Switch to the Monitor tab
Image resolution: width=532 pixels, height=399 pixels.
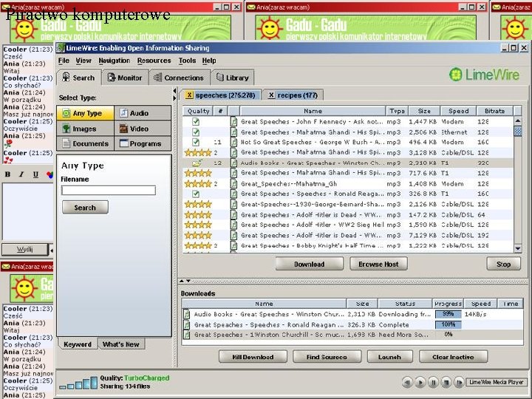(125, 78)
